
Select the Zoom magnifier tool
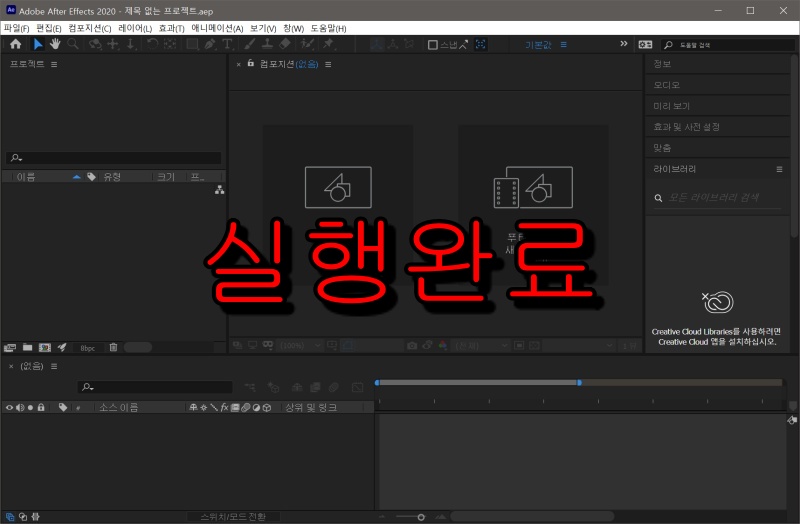[x=73, y=44]
